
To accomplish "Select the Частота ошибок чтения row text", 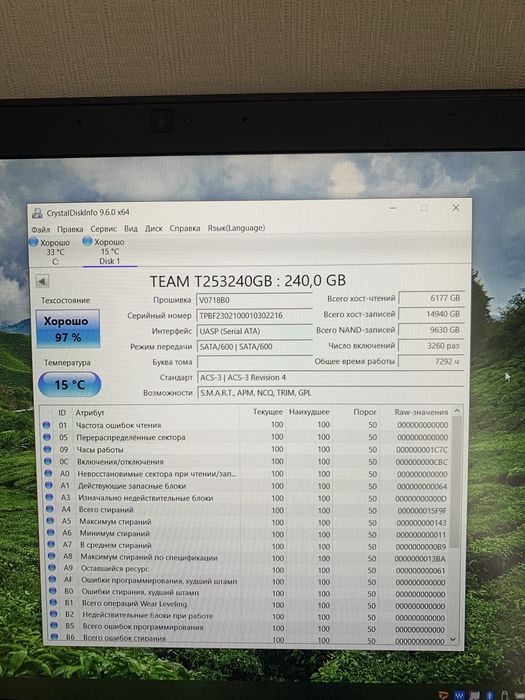I will coord(118,425).
